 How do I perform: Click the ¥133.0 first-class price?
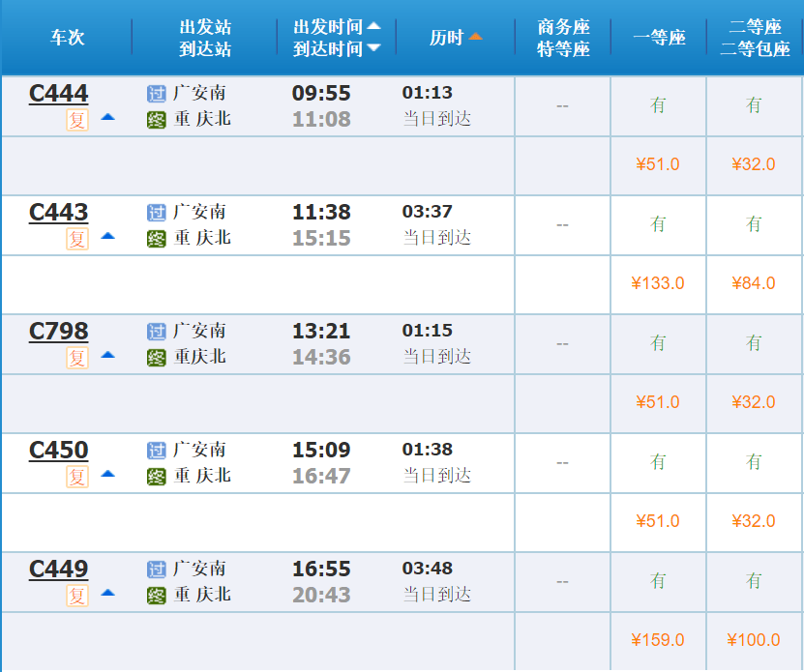coord(657,283)
